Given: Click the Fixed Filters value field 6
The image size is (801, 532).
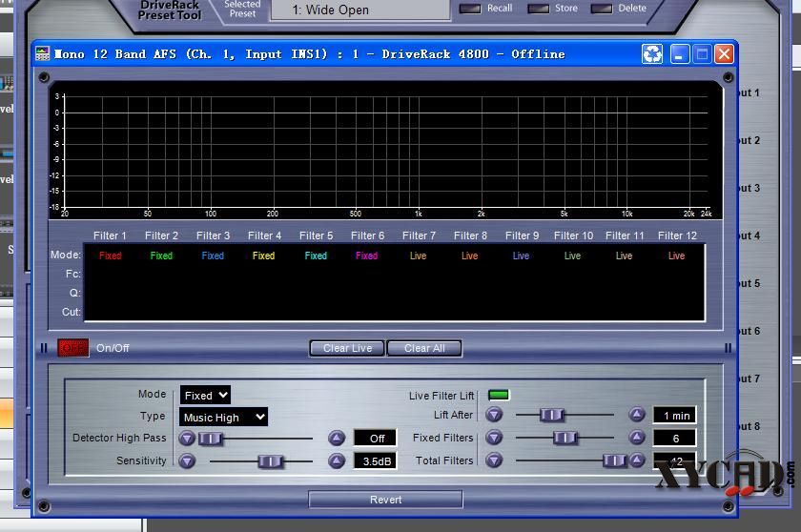Looking at the screenshot, I should coord(674,438).
